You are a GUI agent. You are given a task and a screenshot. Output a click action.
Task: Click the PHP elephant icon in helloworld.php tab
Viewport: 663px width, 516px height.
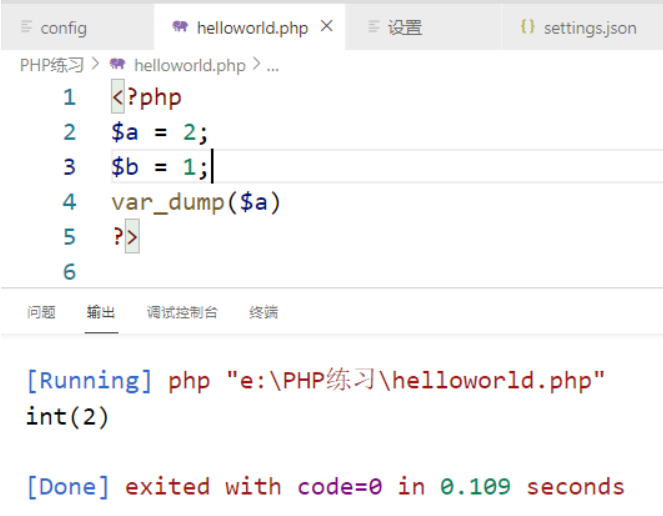180,27
